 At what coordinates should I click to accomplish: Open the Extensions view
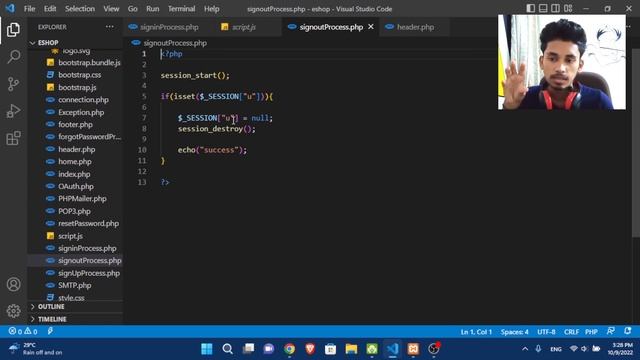[13, 138]
